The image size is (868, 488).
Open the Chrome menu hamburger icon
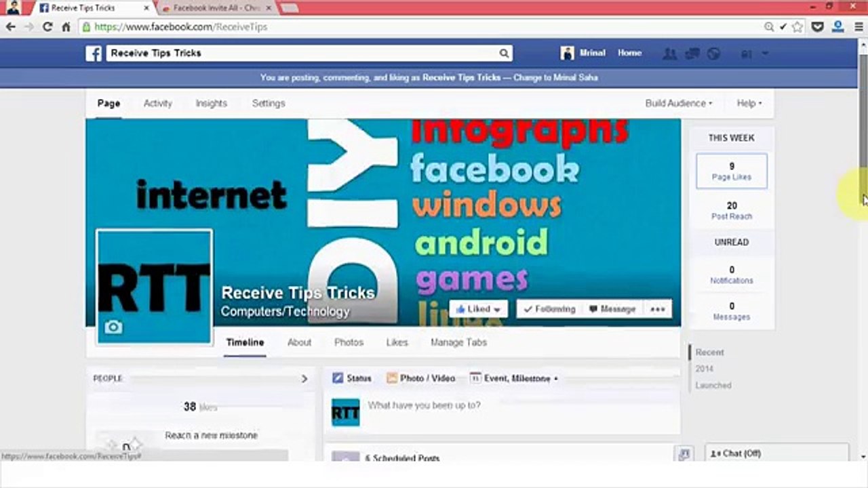(857, 27)
